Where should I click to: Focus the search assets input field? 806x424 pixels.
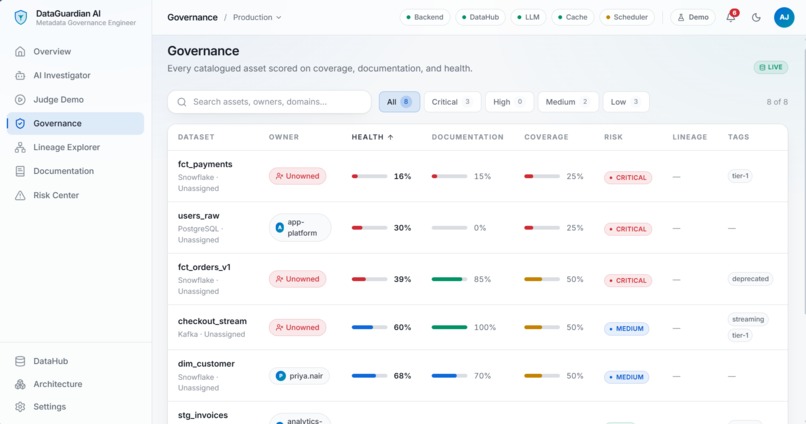(x=269, y=102)
